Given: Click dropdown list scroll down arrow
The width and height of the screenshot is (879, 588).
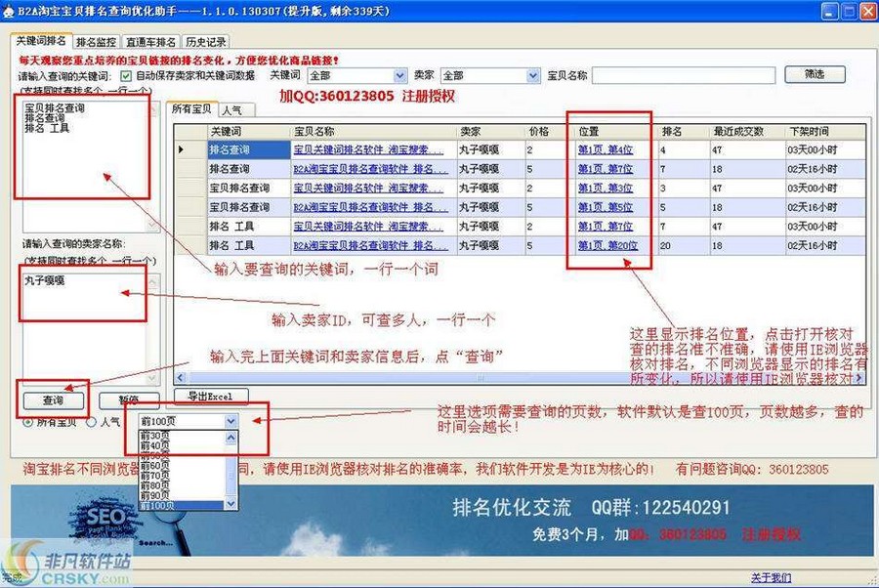Looking at the screenshot, I should coord(230,504).
